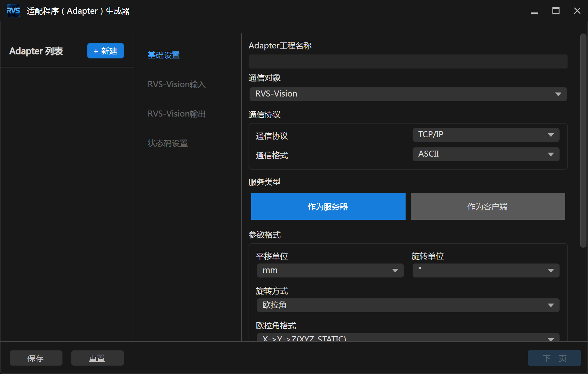
Task: Go to RVS-Vision输入 section
Action: pyautogui.click(x=177, y=84)
